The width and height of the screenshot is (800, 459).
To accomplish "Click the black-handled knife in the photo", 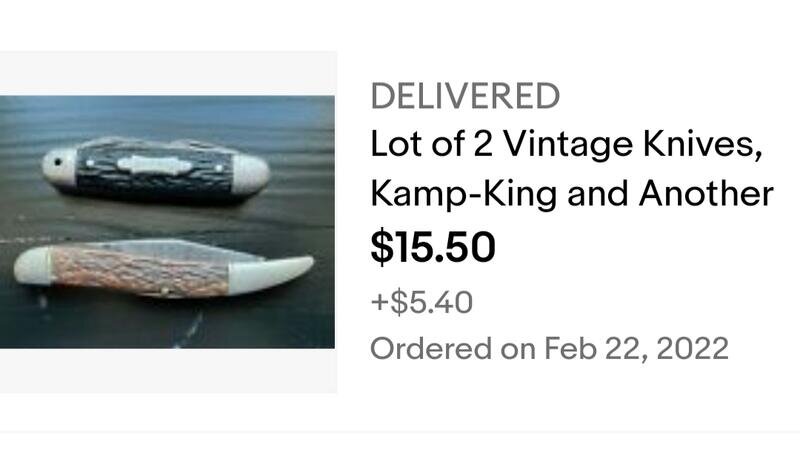I will point(156,170).
